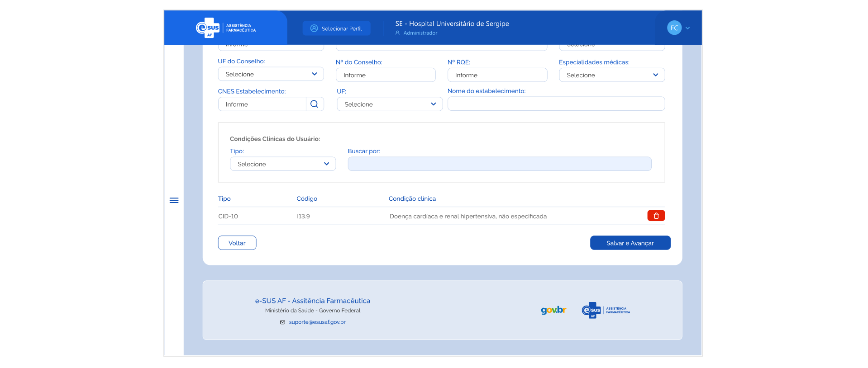This screenshot has height=368, width=868.
Task: Click the Nº do Conselho input field
Action: [x=385, y=75]
